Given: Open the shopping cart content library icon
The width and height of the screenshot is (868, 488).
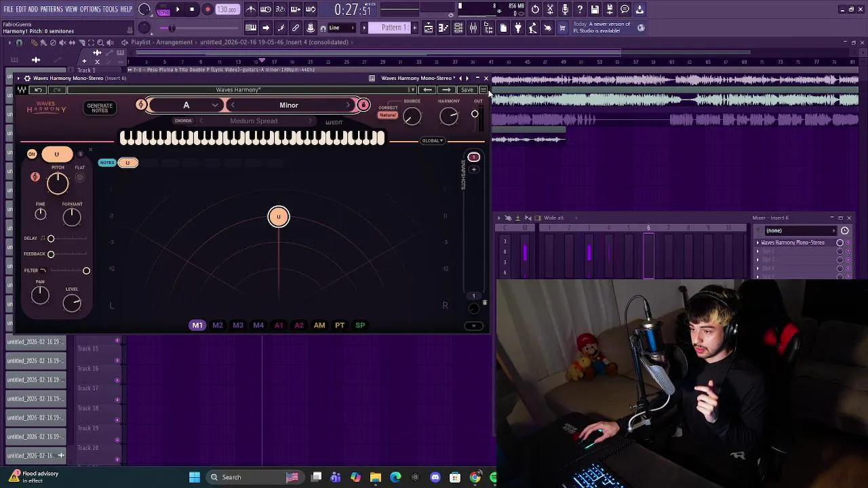Looking at the screenshot, I should click(x=562, y=28).
